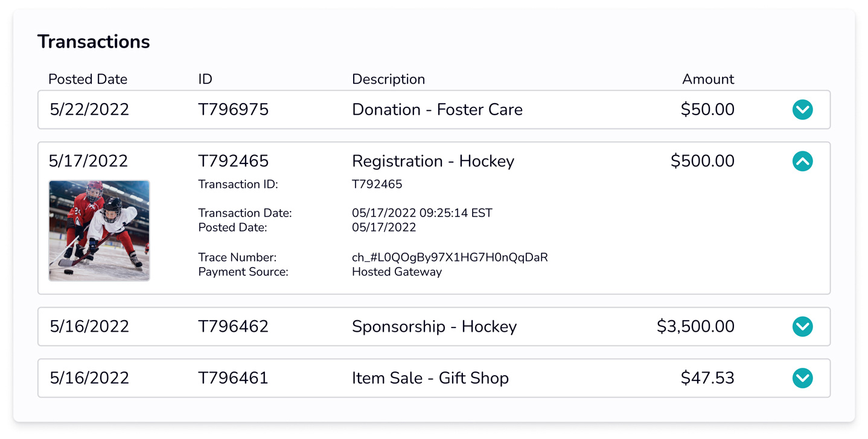Click the Sponsorship - Hockey description
The width and height of the screenshot is (868, 439).
434,326
